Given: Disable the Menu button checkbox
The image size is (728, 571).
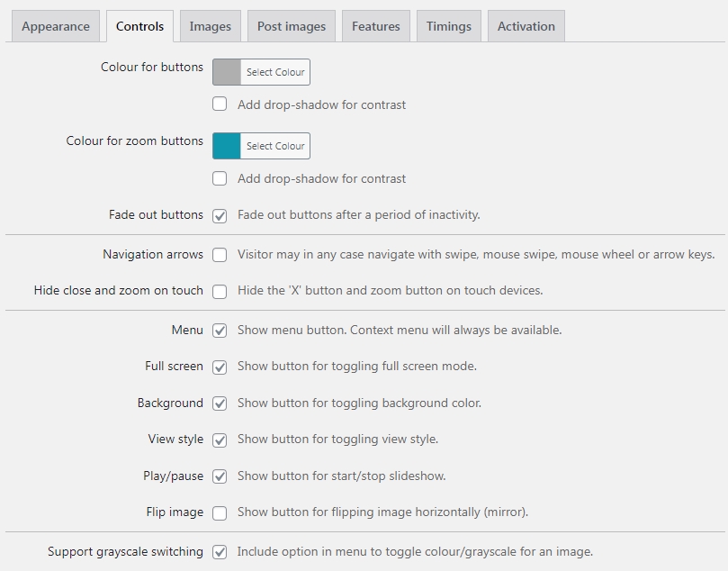Looking at the screenshot, I should [220, 331].
